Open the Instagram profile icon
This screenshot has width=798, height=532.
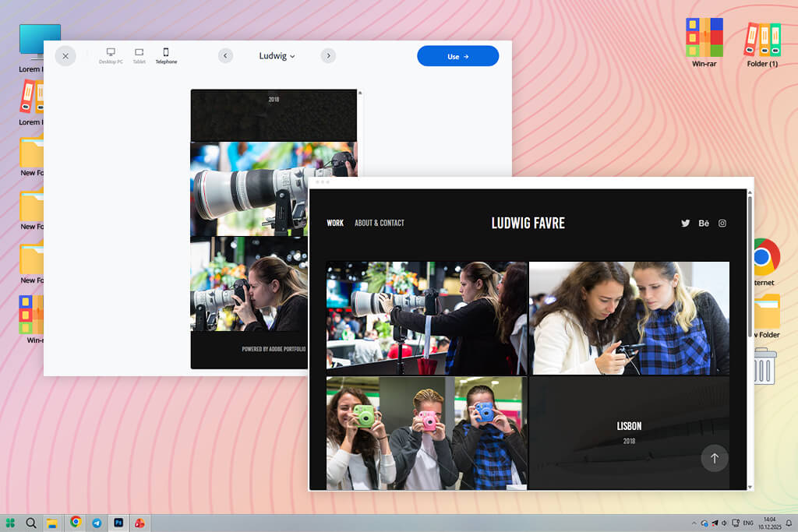(722, 223)
